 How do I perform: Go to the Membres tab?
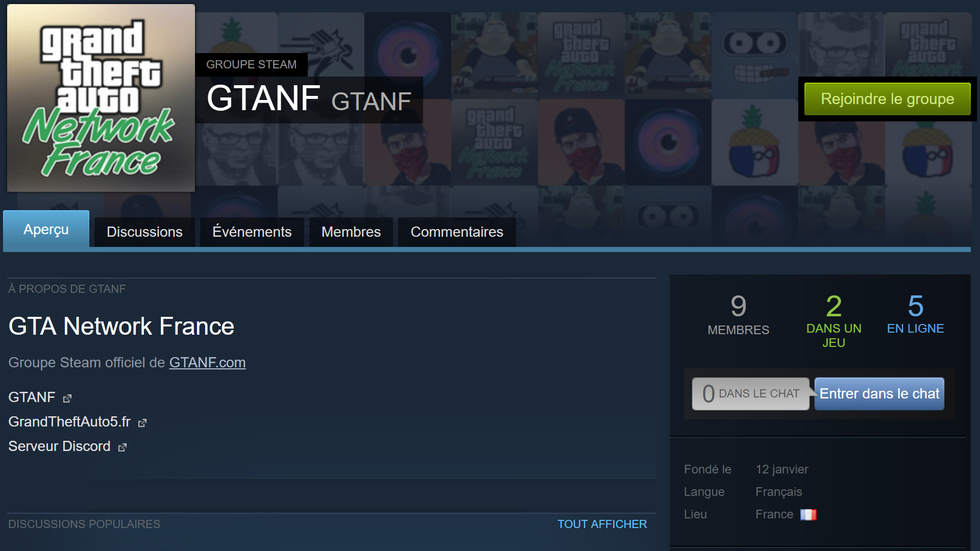(x=351, y=232)
